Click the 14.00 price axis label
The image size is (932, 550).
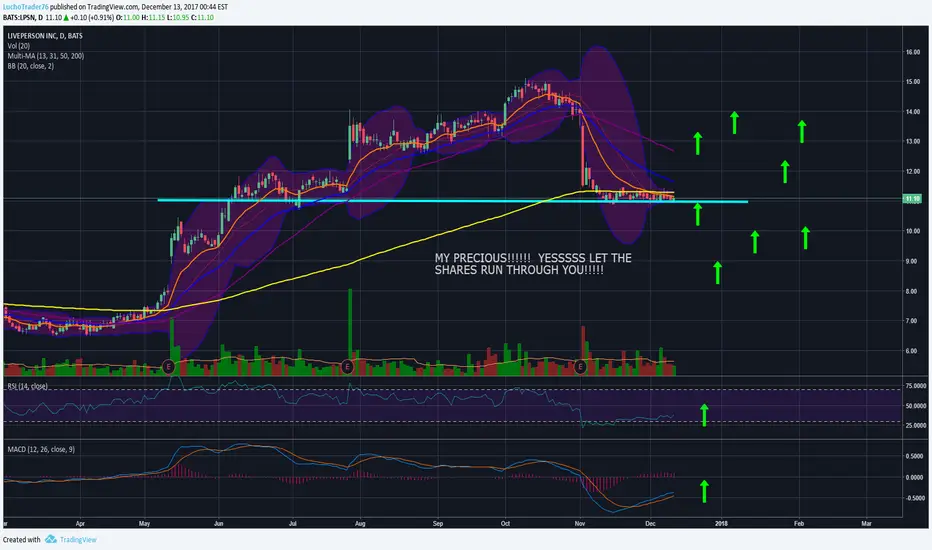912,112
